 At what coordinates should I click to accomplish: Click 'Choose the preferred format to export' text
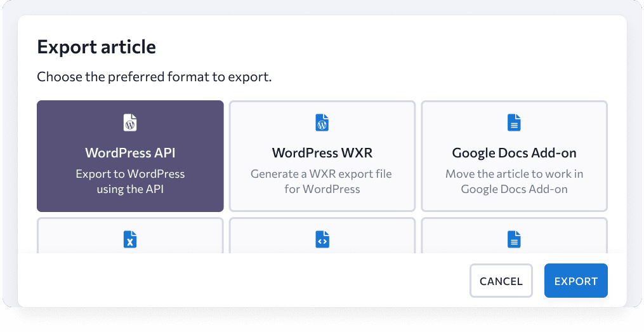[154, 77]
